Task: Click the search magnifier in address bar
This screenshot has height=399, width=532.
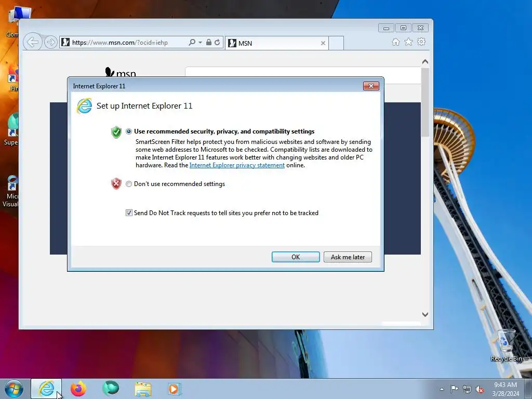Action: 192,42
